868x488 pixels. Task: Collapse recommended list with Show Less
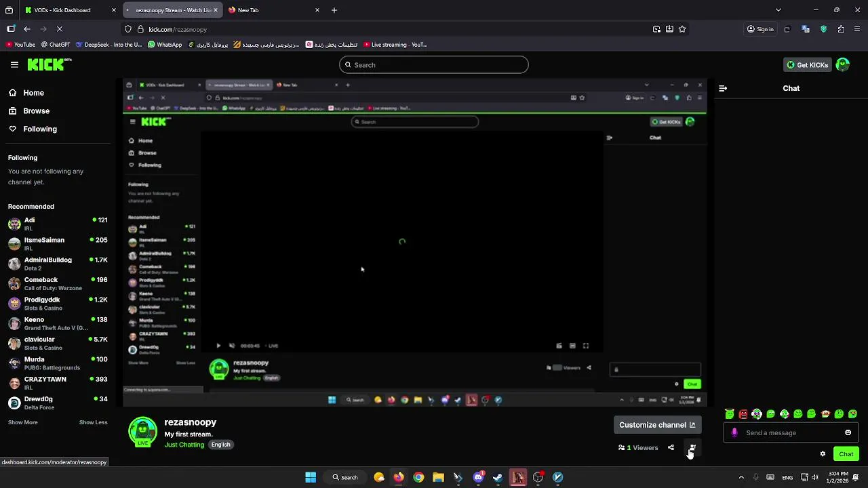coord(93,422)
